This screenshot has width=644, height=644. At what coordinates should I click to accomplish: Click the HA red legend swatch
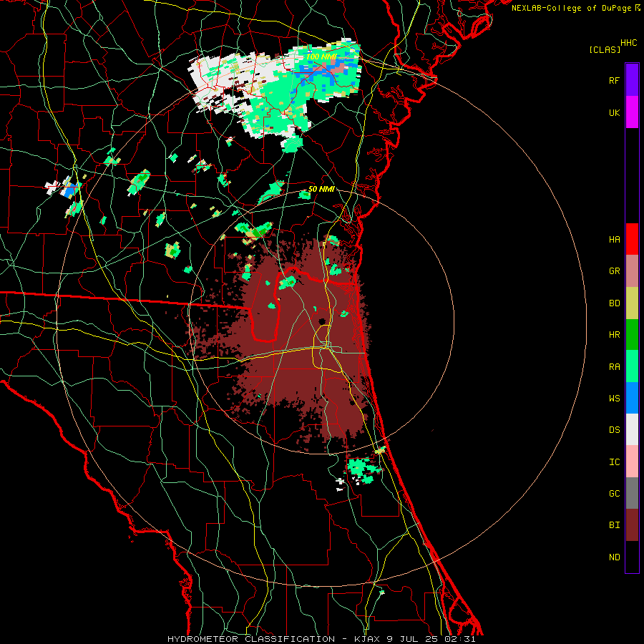coord(632,239)
